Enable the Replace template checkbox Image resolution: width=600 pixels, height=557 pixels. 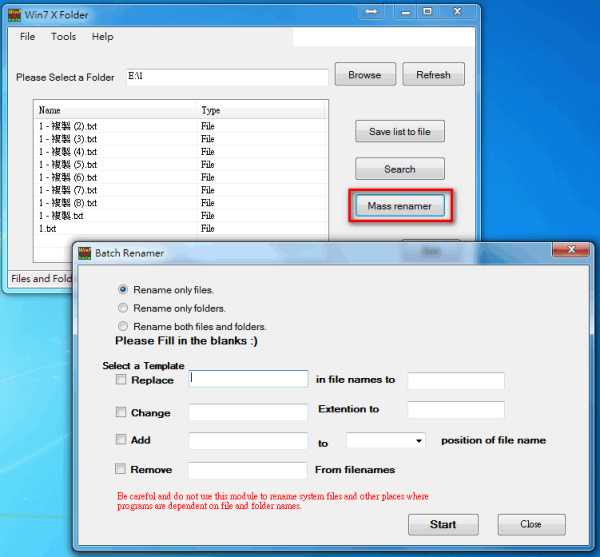(121, 379)
